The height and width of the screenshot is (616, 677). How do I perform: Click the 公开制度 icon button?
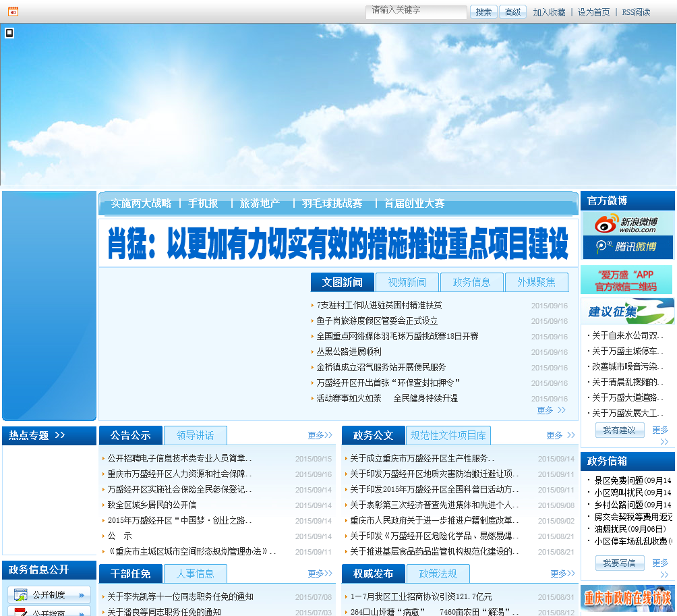(x=49, y=595)
